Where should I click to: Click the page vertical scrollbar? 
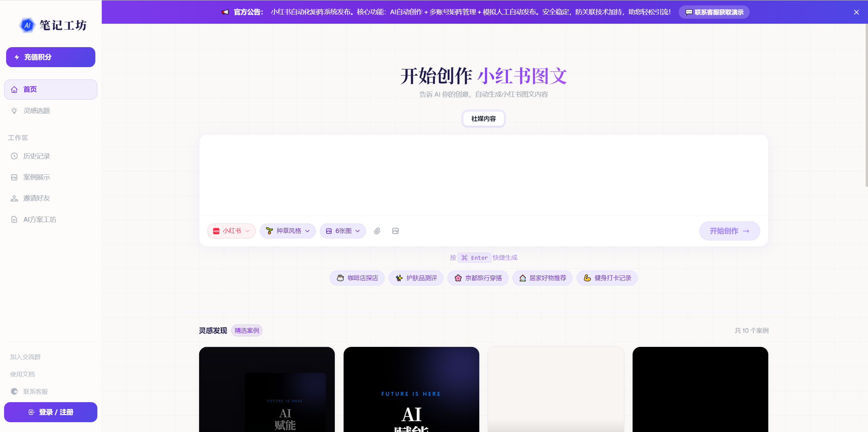[x=866, y=105]
